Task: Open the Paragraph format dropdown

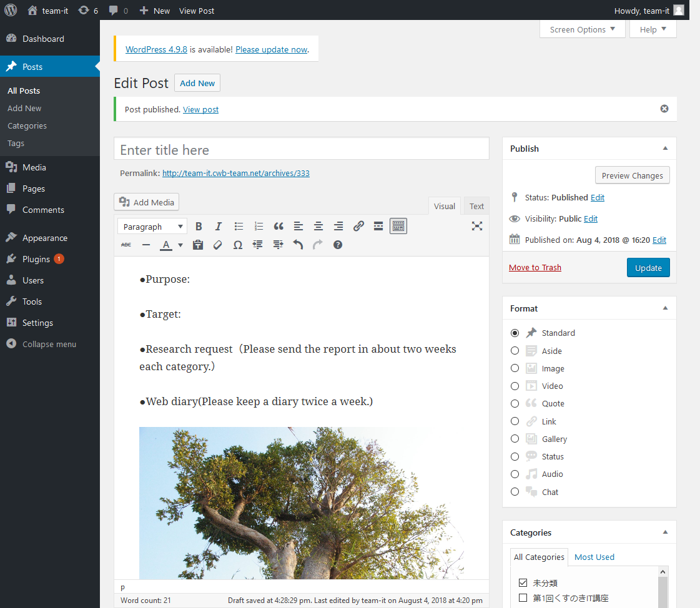Action: point(152,227)
